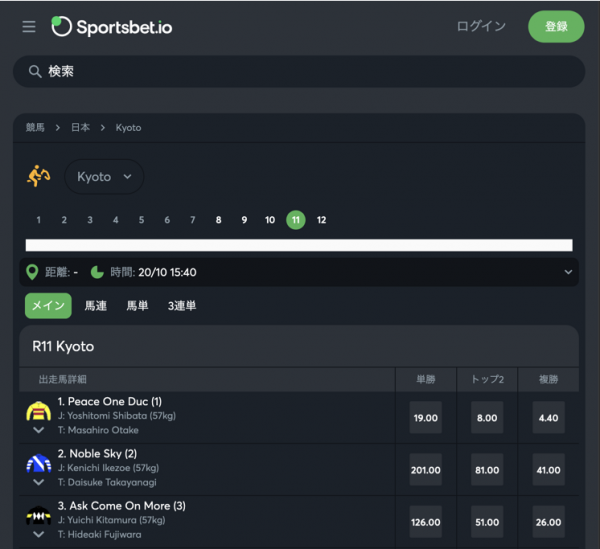600x549 pixels.
Task: Click the horse racing jockey icon
Action: (38, 176)
